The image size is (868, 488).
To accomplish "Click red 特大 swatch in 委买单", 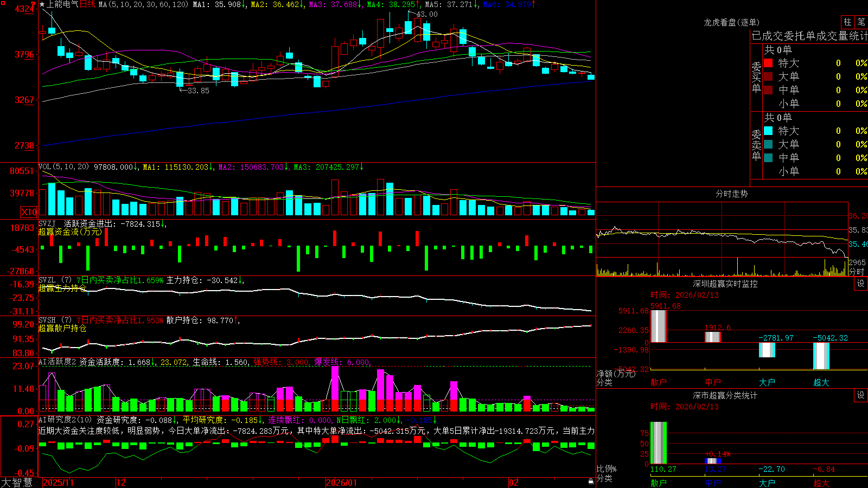I will pos(768,63).
